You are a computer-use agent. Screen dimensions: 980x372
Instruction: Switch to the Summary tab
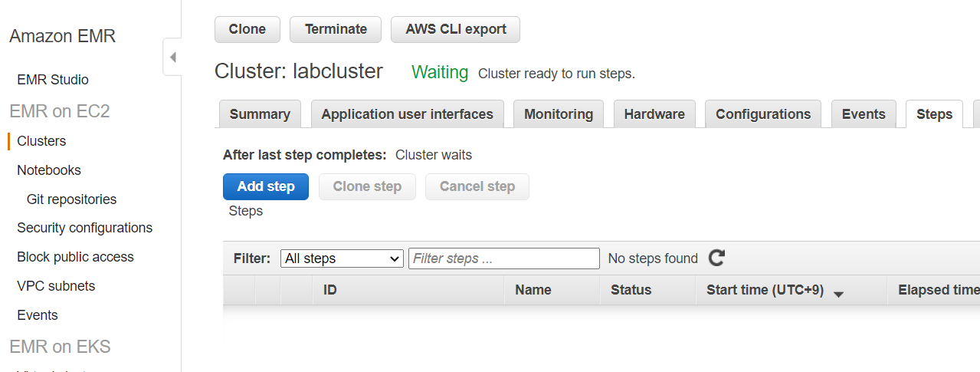click(x=260, y=114)
